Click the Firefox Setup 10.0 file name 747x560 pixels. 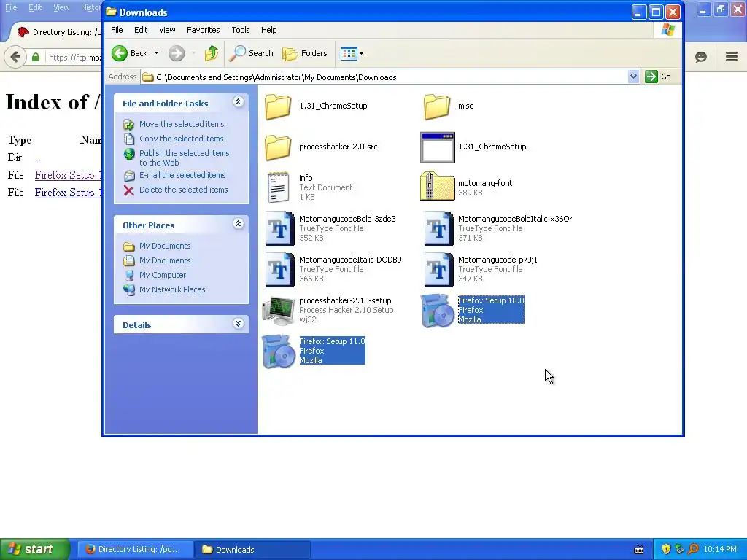click(x=491, y=300)
